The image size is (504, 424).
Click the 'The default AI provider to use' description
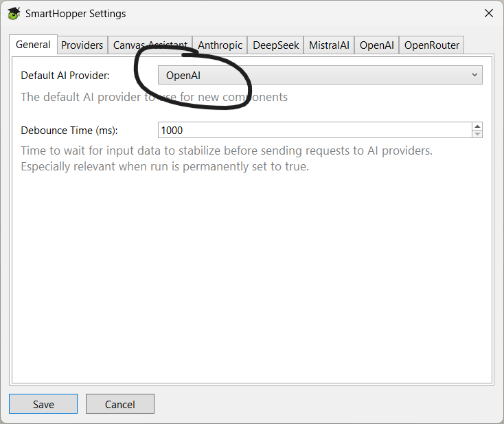[154, 97]
